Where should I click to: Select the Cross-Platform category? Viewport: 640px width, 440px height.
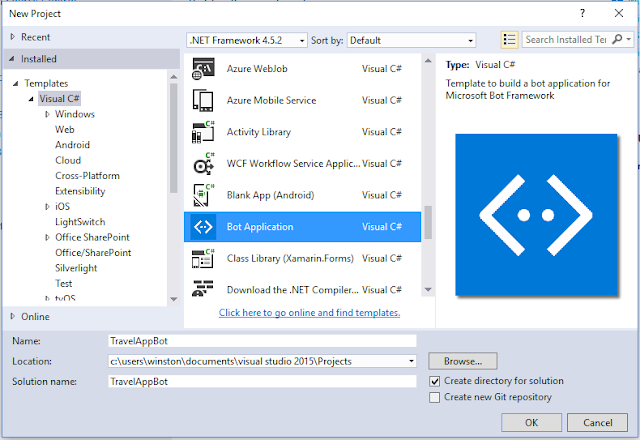[x=87, y=176]
